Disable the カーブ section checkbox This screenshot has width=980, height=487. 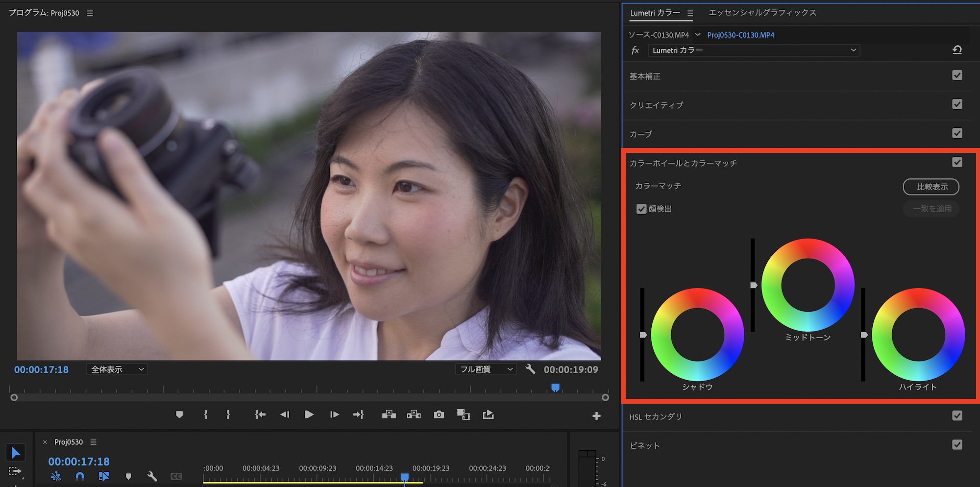[957, 133]
